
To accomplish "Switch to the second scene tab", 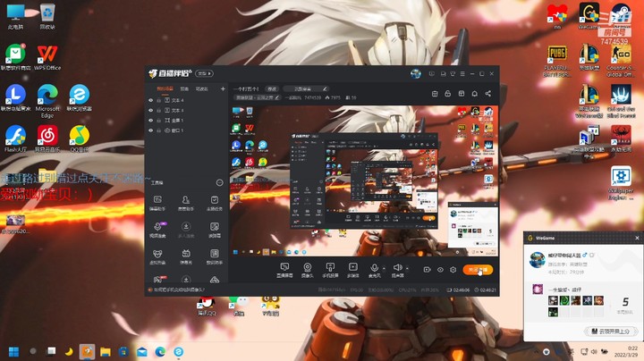I will 184,88.
